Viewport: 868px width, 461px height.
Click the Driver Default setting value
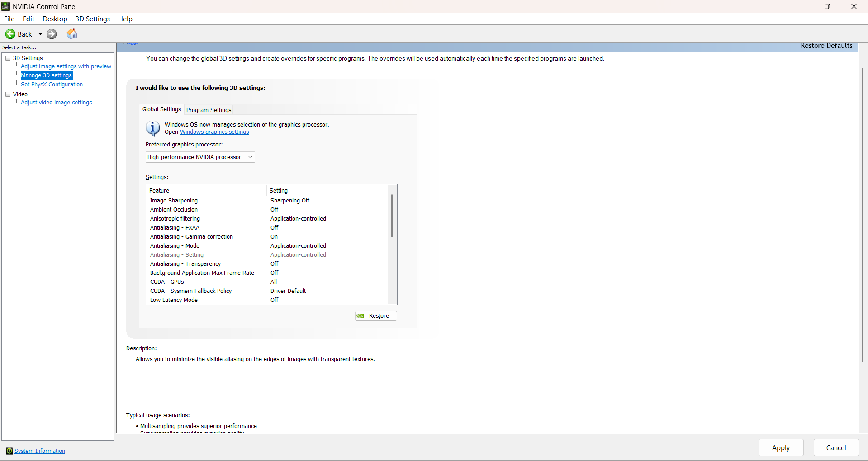tap(288, 291)
